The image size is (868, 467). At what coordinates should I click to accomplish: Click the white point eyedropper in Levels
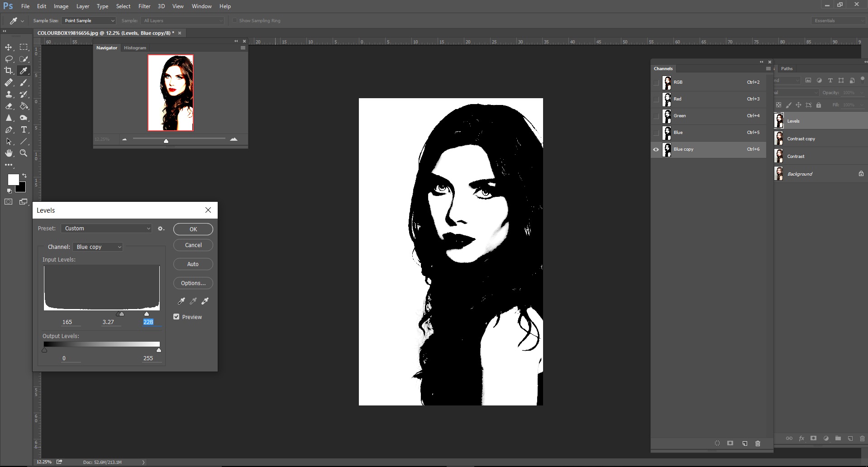point(205,301)
